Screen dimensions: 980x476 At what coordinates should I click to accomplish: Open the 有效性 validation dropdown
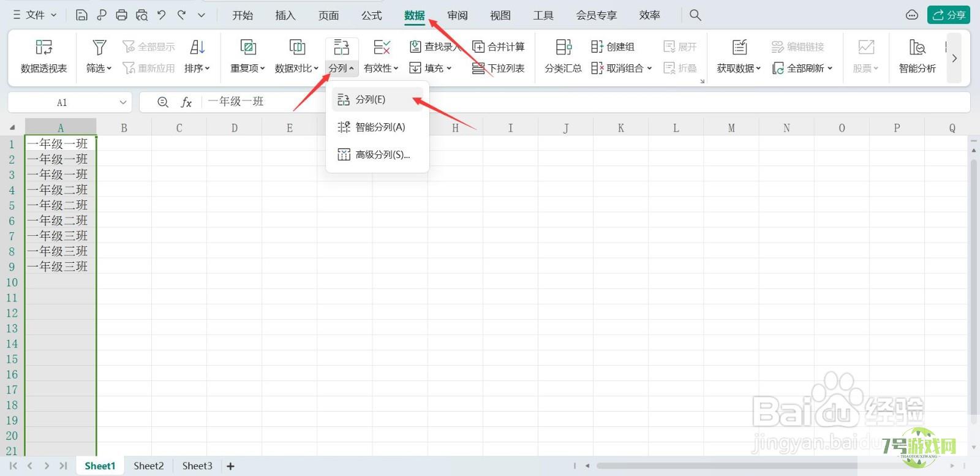pos(381,56)
